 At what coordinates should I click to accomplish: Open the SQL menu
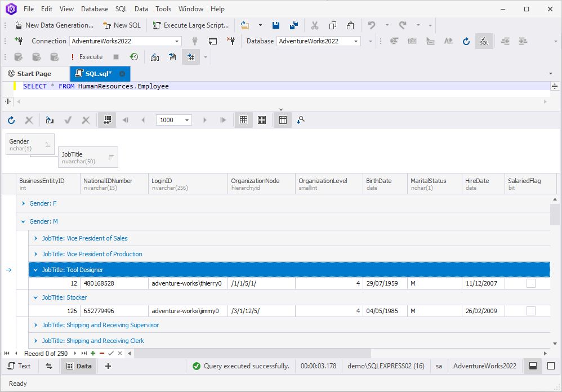coord(121,9)
